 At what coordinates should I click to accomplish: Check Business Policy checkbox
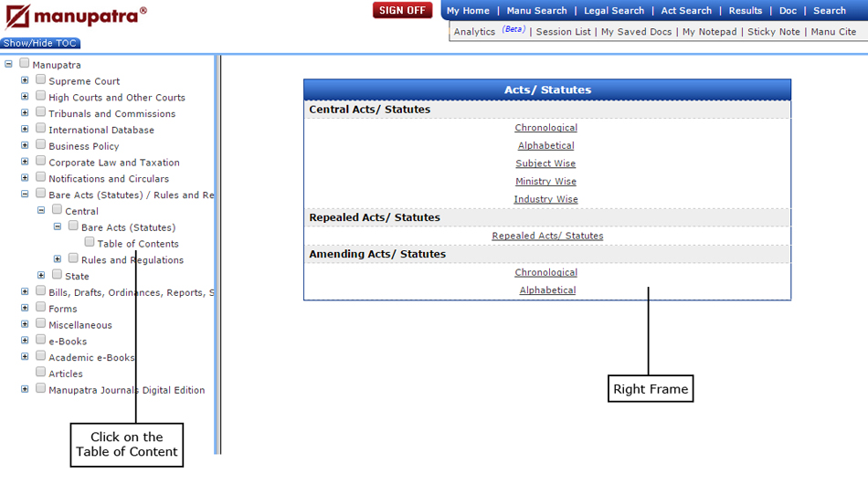point(40,144)
